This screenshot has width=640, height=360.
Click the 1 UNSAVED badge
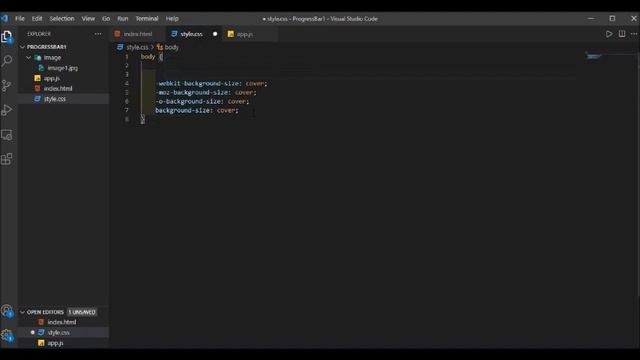pos(82,312)
